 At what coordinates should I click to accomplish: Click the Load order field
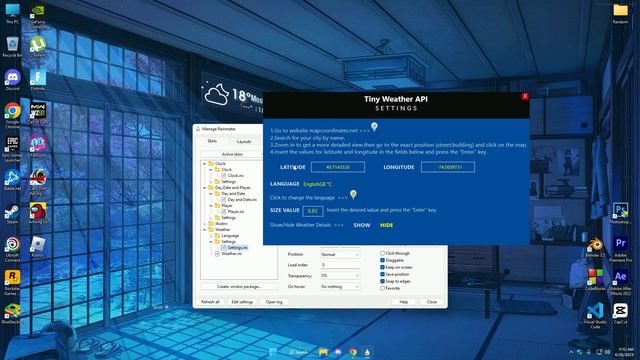(x=340, y=265)
